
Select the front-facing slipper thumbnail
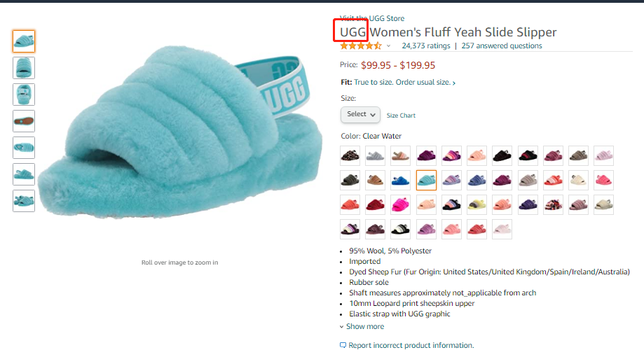click(24, 68)
